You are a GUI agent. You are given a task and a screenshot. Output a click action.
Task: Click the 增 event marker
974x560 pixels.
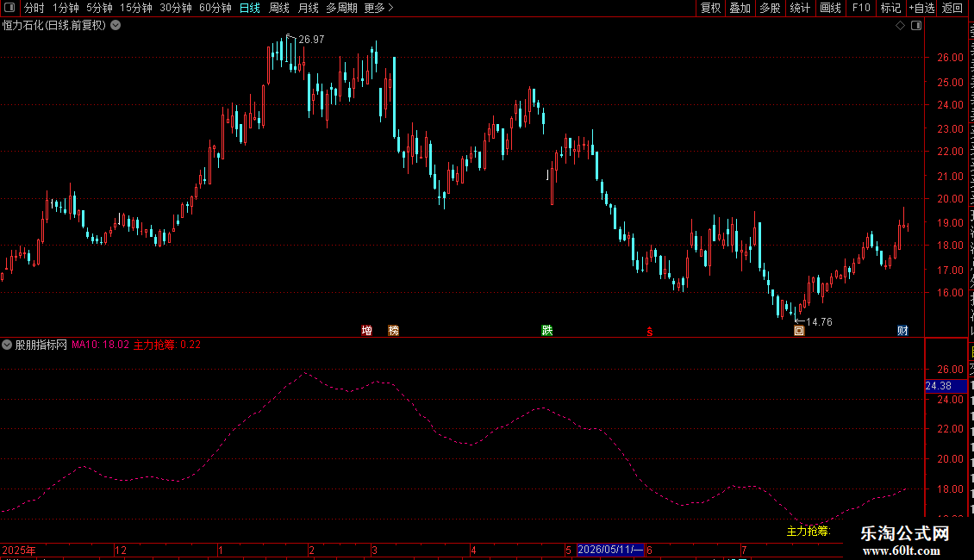pos(367,330)
